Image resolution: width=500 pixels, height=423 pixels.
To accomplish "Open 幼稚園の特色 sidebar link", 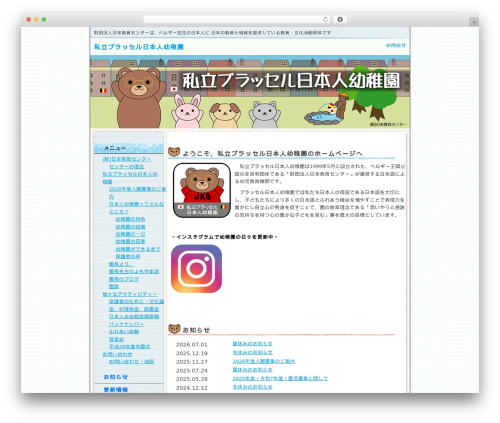I will coord(130,219).
